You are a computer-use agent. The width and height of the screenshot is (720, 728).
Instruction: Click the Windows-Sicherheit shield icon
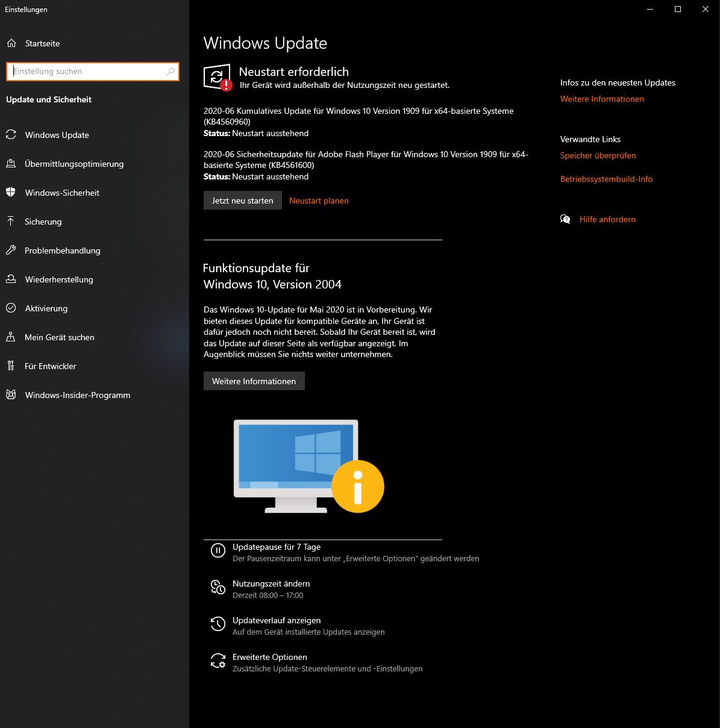pos(11,193)
